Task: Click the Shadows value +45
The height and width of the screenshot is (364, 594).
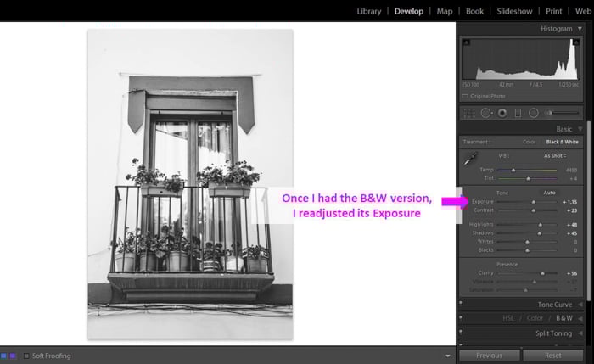Action: pyautogui.click(x=572, y=233)
